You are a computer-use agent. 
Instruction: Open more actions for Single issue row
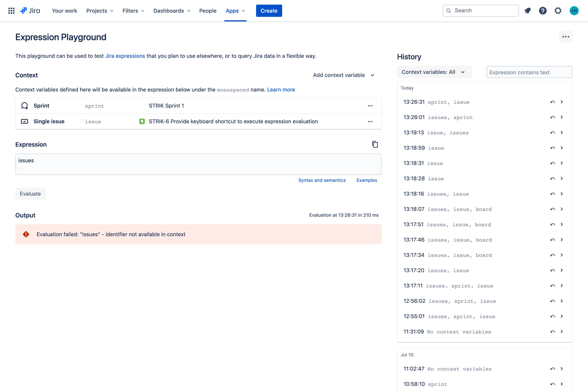pos(370,122)
